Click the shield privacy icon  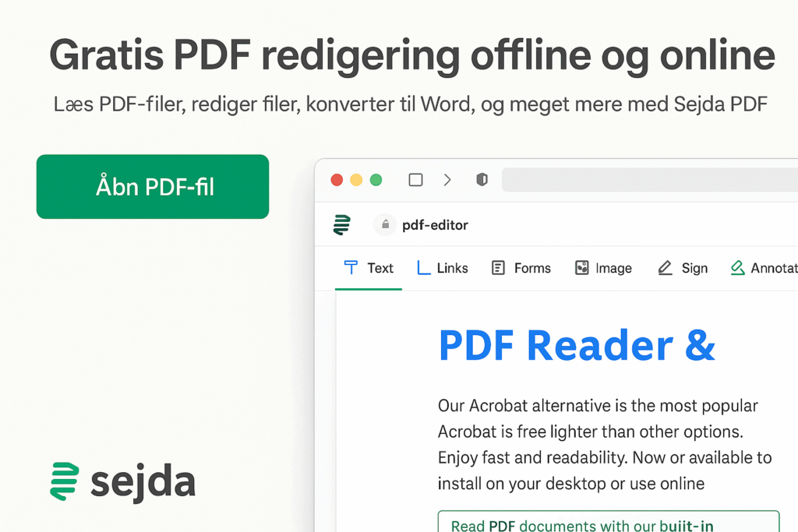point(482,179)
